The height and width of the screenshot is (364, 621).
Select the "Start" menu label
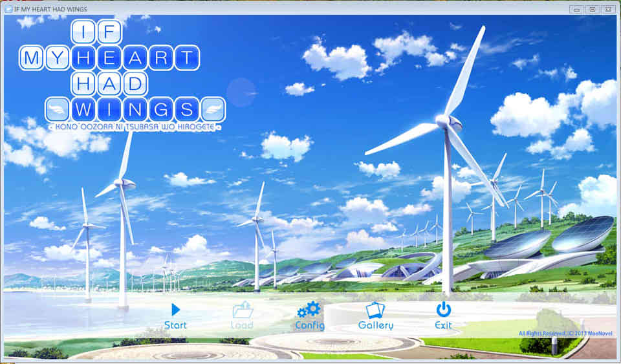[x=175, y=325]
